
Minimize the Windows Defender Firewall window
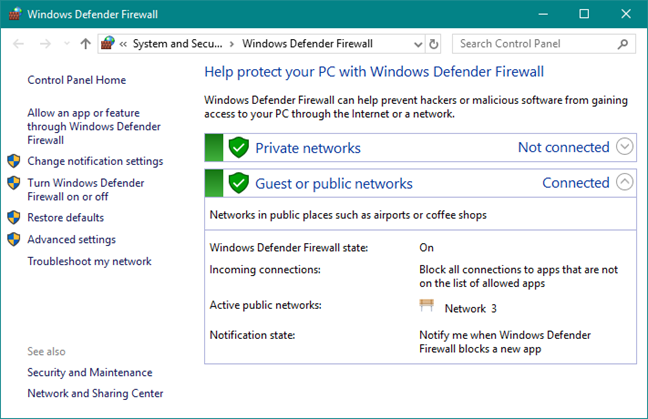(543, 14)
